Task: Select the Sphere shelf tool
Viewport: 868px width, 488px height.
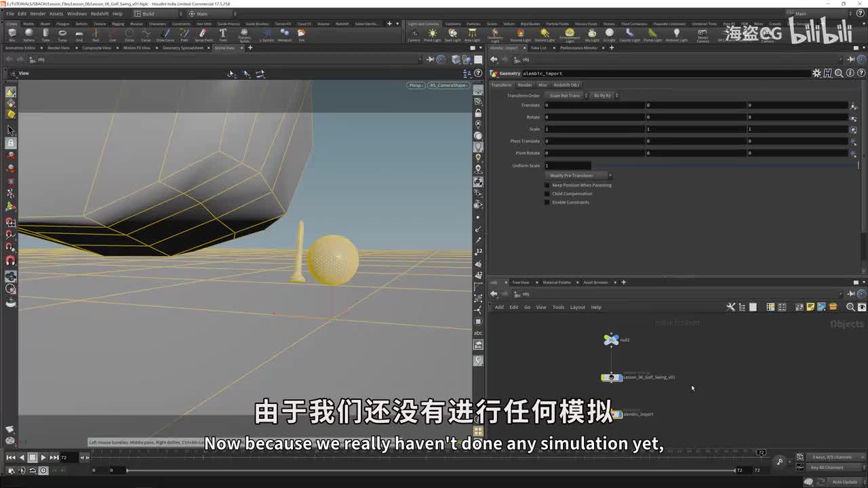Action: coord(29,35)
